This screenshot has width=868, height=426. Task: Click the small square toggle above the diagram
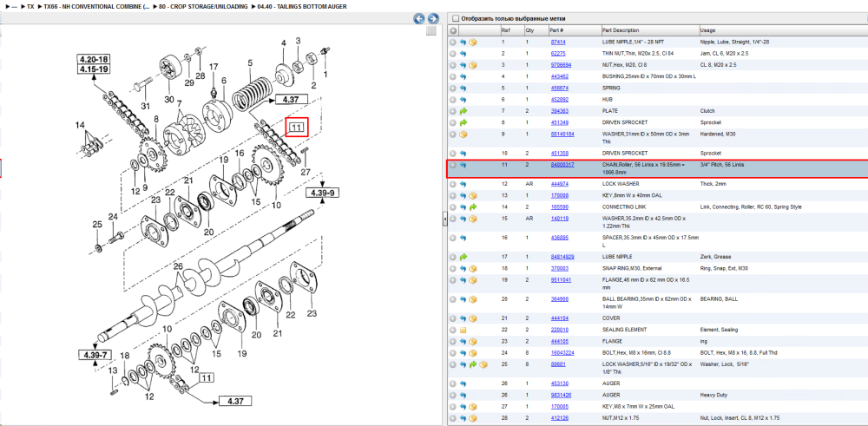coord(431,31)
